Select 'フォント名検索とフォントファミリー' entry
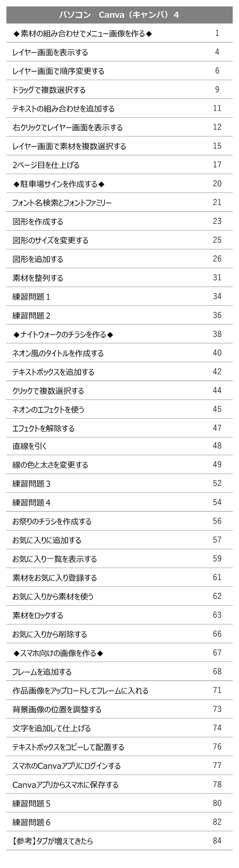239x868 pixels. pyautogui.click(x=62, y=203)
